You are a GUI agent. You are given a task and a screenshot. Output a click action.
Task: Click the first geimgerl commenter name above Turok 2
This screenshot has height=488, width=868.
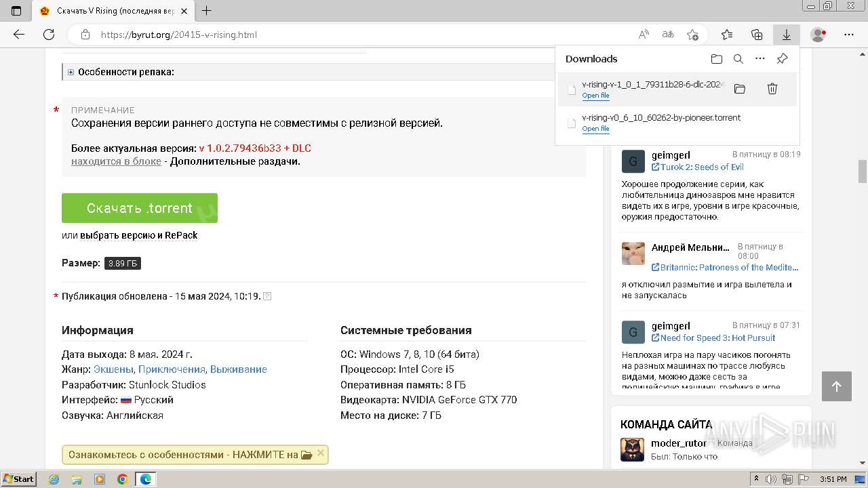click(671, 155)
